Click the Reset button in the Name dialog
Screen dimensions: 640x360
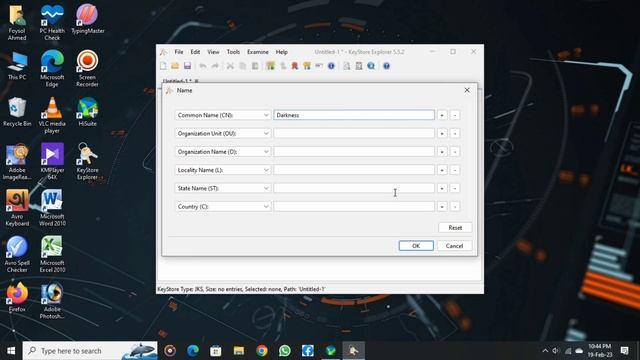coord(455,228)
